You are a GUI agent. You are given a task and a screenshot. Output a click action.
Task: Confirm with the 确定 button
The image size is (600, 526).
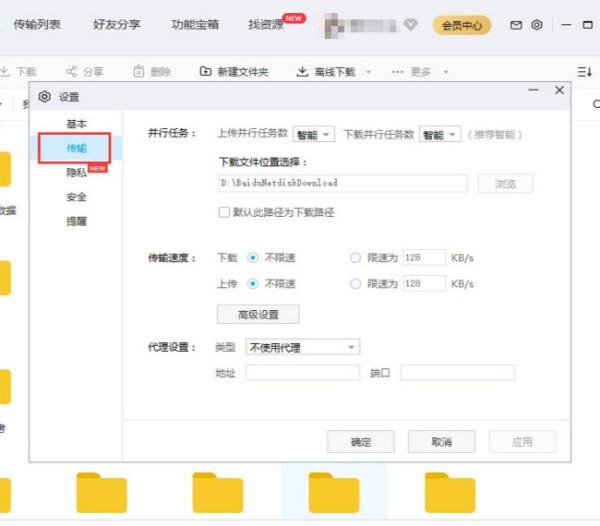361,442
